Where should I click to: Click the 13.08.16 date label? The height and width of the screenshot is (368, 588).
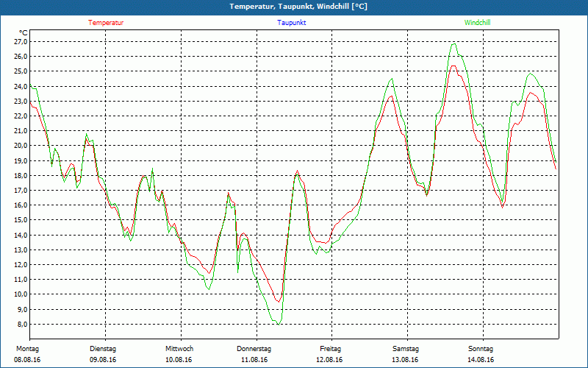coord(405,360)
